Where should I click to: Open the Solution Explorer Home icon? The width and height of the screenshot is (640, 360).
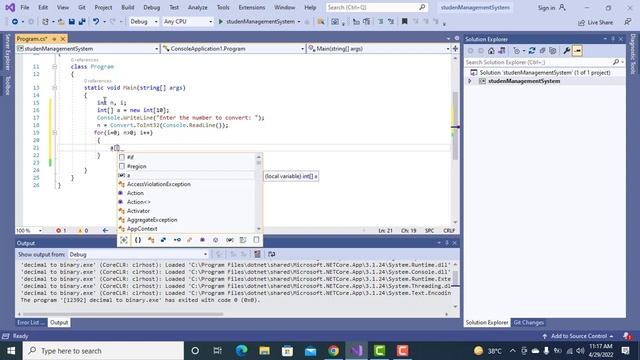coord(491,51)
